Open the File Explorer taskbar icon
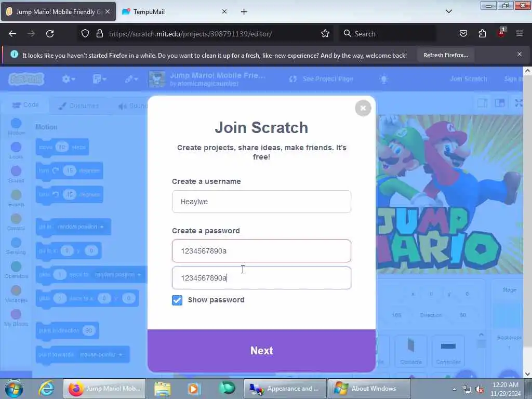This screenshot has height=399, width=532. click(x=163, y=389)
